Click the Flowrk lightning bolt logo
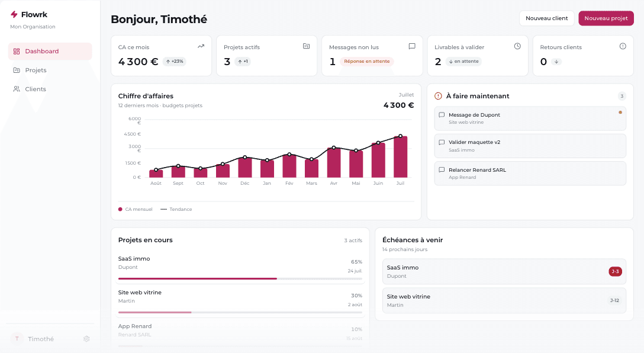The height and width of the screenshot is (353, 644). 14,14
